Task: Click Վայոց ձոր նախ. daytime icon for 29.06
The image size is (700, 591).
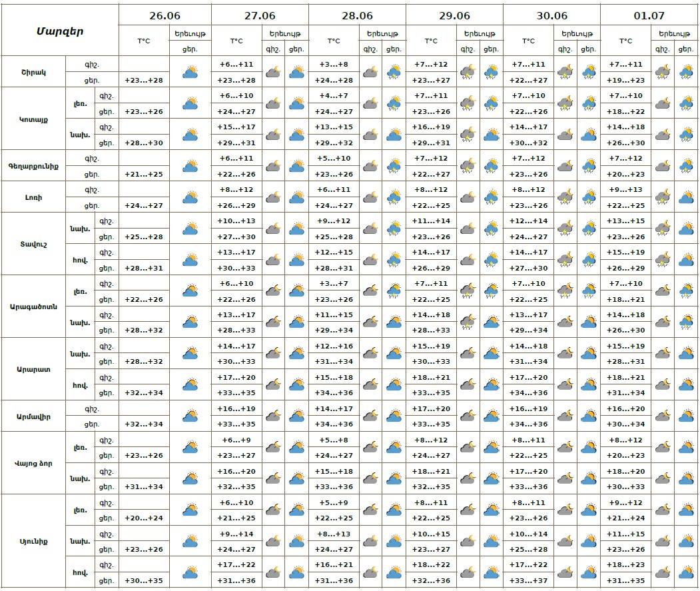Action: 491,479
